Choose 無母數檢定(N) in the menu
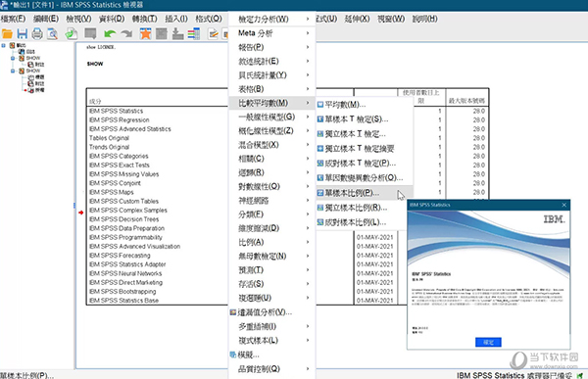588x379 pixels. click(271, 256)
